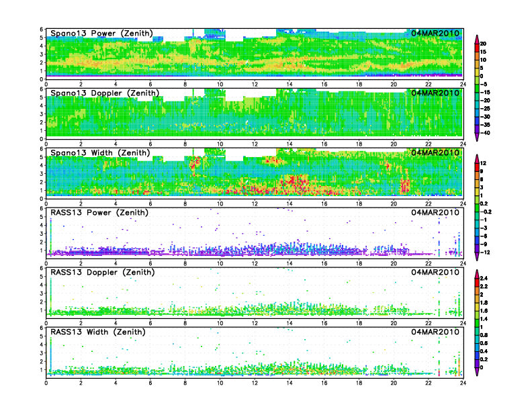Click the '-25' label on the top colorbar
The image size is (532, 411).
coord(485,109)
